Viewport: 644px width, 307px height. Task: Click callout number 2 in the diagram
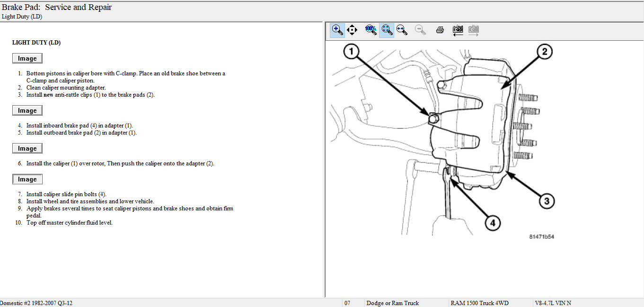[544, 52]
